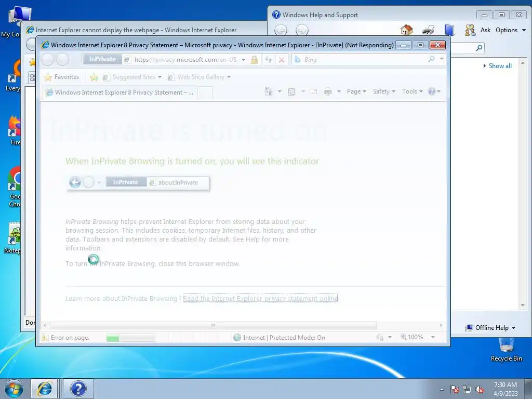Screen dimensions: 532x399
Task: Click the InPrivate badge in address bar
Action: click(x=102, y=59)
